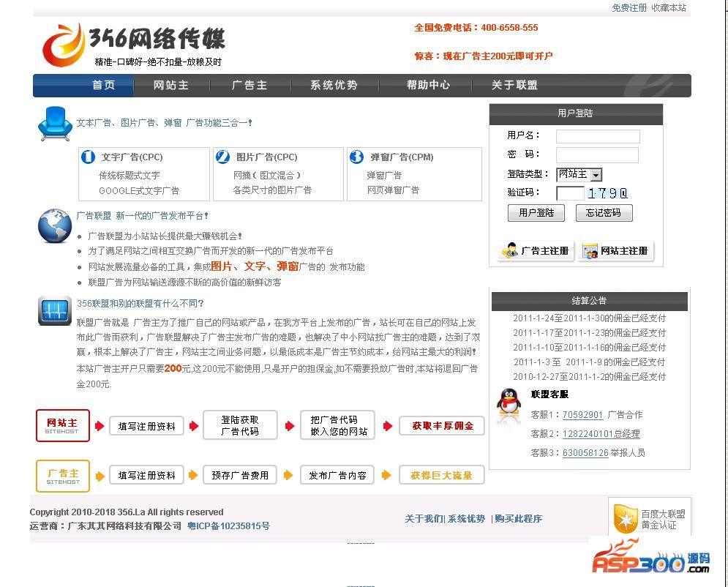Click the 2011-1-3 至 2011-1-9 notice
The height and width of the screenshot is (587, 728).
pyautogui.click(x=589, y=362)
